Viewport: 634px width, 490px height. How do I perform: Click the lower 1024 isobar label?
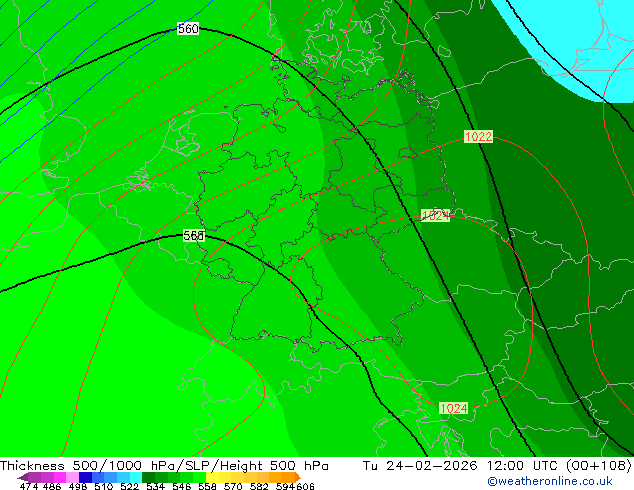[x=453, y=408]
